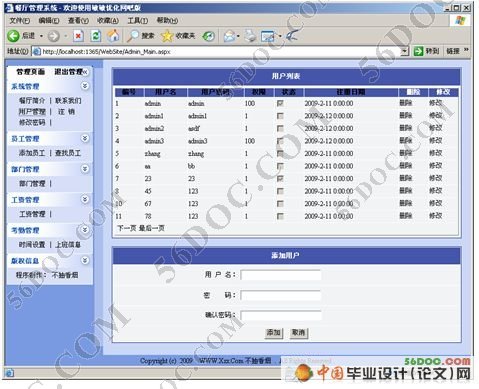Open the 查看(V) menu
The height and width of the screenshot is (389, 479).
pyautogui.click(x=78, y=21)
